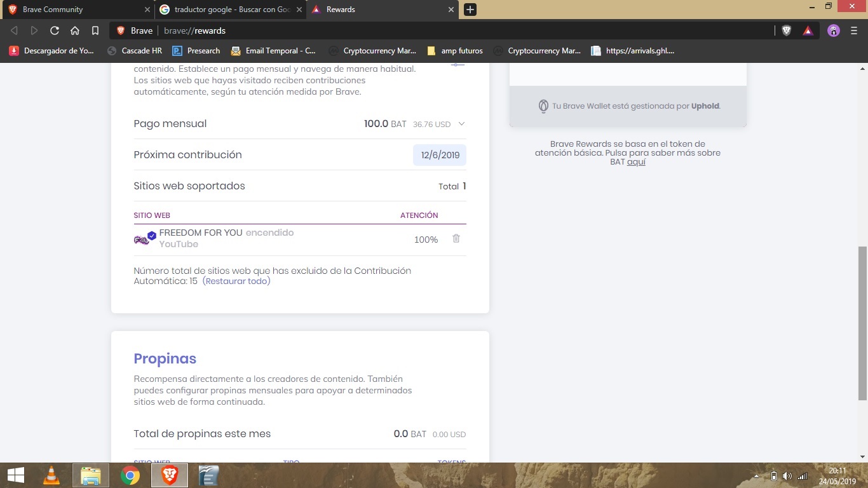
Task: Click the Pago mensual label
Action: [170, 124]
